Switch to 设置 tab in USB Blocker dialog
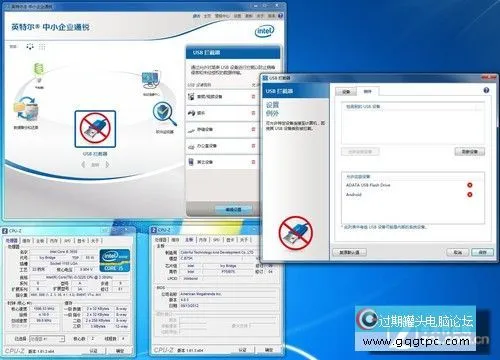The image size is (500, 360). pos(346,91)
